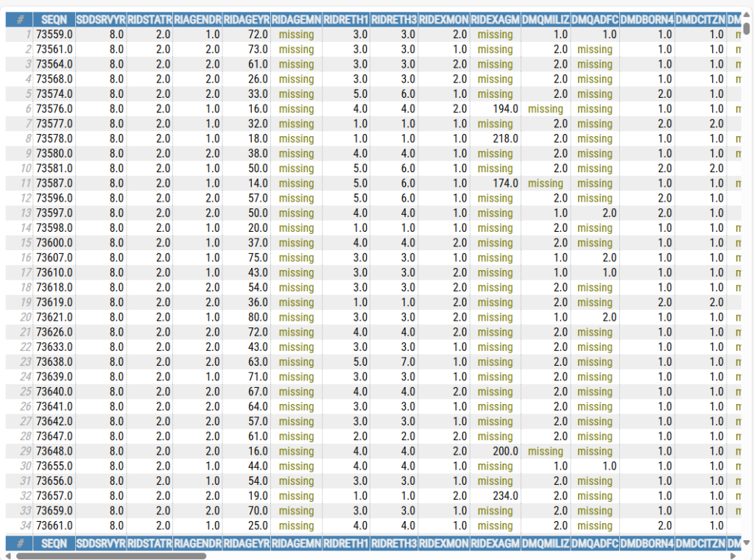Click the horizontal scrollbar thumb below the table
This screenshot has height=560, width=754.
point(110,556)
